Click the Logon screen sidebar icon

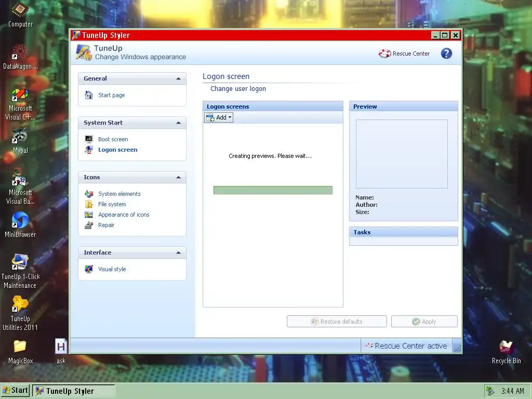[89, 150]
